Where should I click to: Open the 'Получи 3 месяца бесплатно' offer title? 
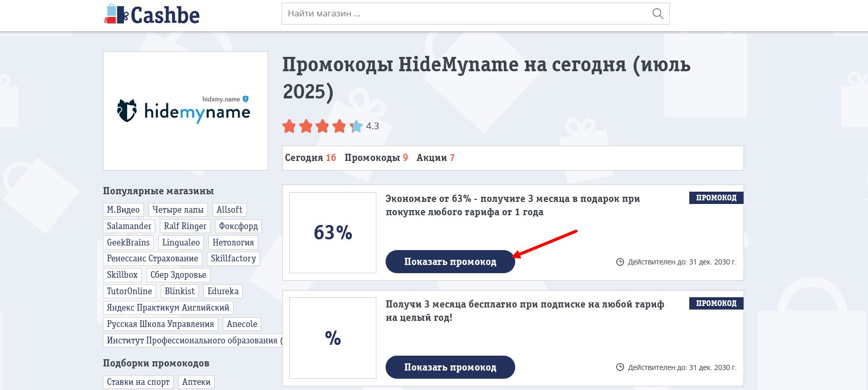525,311
